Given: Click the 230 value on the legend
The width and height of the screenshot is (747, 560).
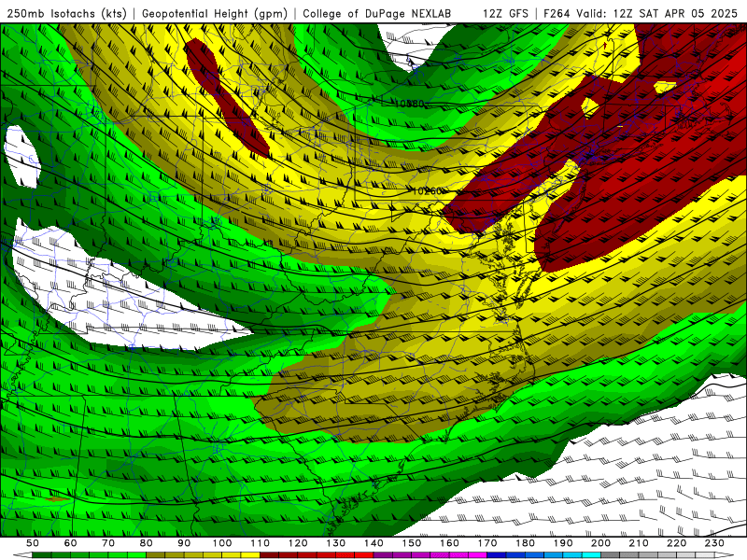Looking at the screenshot, I should (x=715, y=543).
